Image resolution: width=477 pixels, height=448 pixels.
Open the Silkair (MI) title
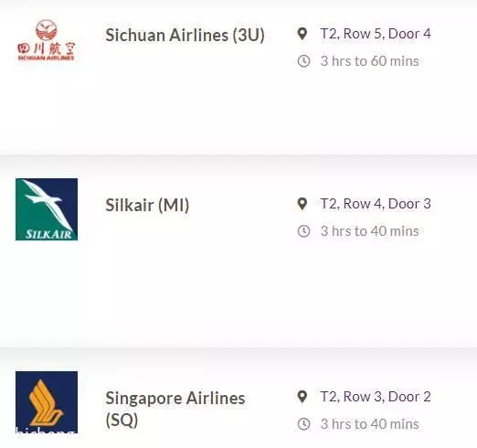tap(147, 205)
